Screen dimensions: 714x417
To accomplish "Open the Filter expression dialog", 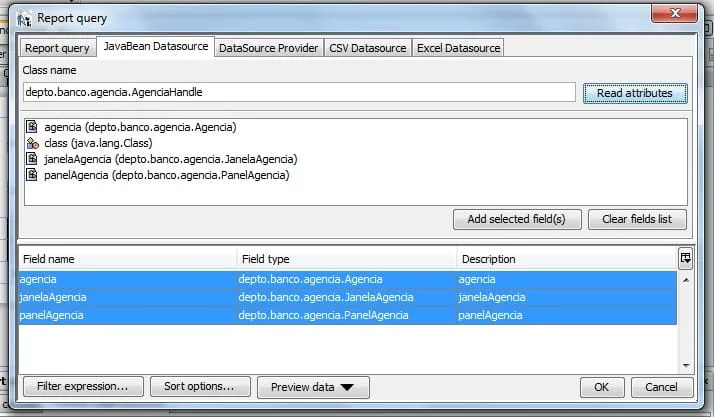I will [83, 386].
